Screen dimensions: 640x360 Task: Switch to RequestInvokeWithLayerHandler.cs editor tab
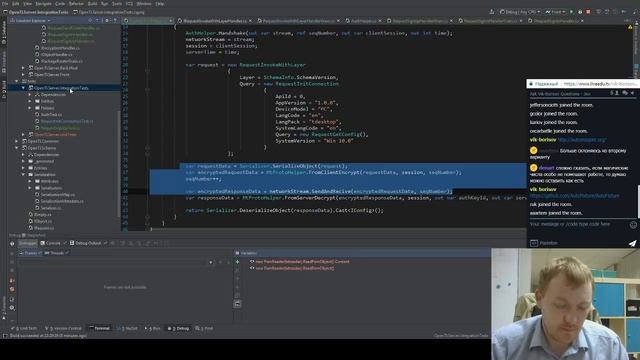[x=215, y=20]
